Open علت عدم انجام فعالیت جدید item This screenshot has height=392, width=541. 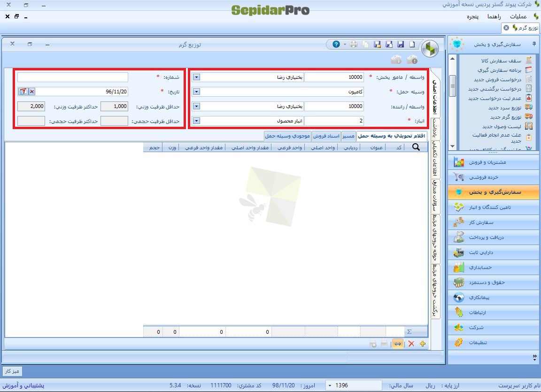[497, 138]
